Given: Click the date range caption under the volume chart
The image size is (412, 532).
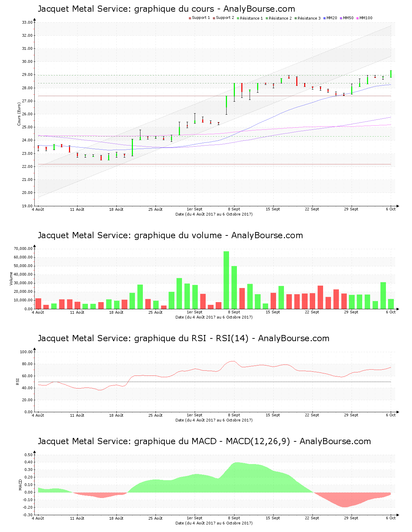Looking at the screenshot, I should point(214,317).
